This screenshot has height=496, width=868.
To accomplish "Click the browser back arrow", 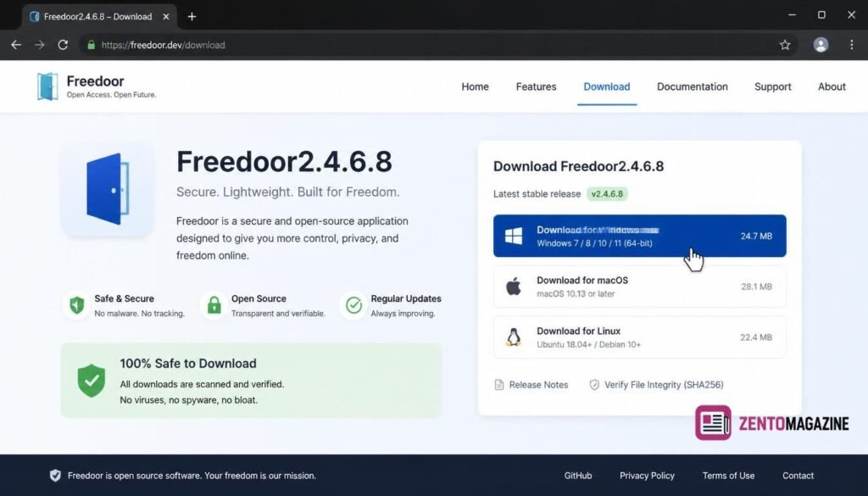I will tap(16, 45).
